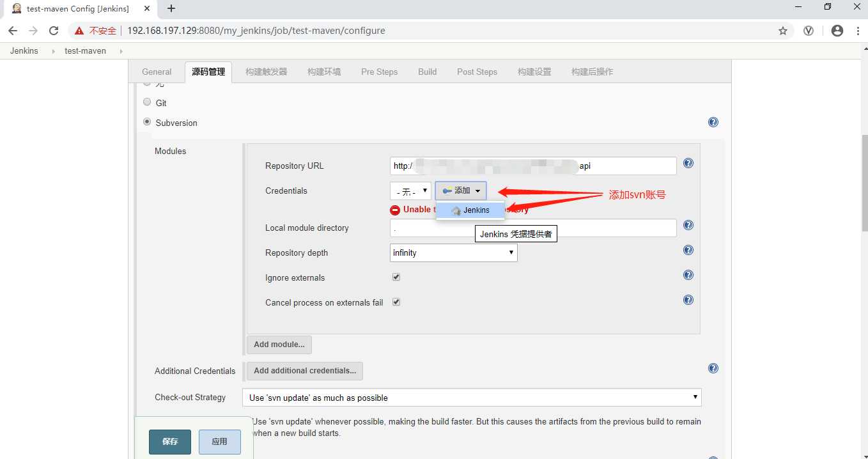Save the configuration with 保存

(170, 442)
